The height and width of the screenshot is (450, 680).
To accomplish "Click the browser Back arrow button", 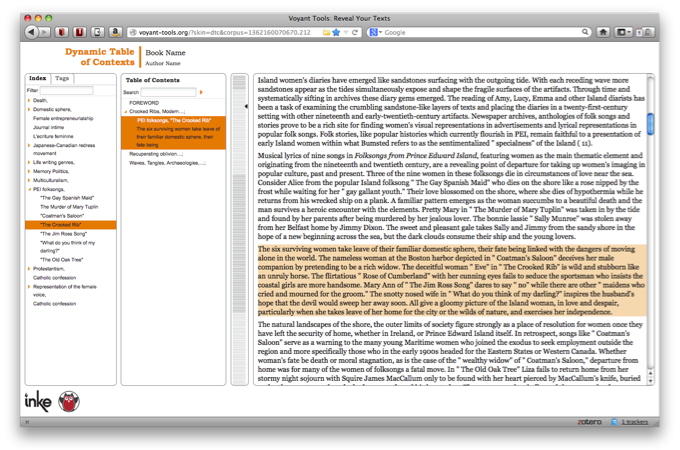I will tap(31, 32).
